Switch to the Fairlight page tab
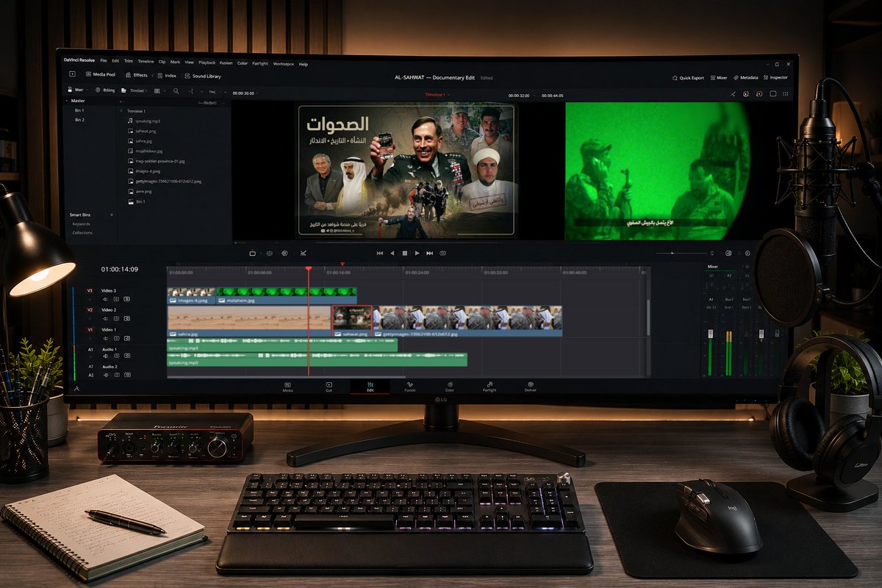 point(490,387)
